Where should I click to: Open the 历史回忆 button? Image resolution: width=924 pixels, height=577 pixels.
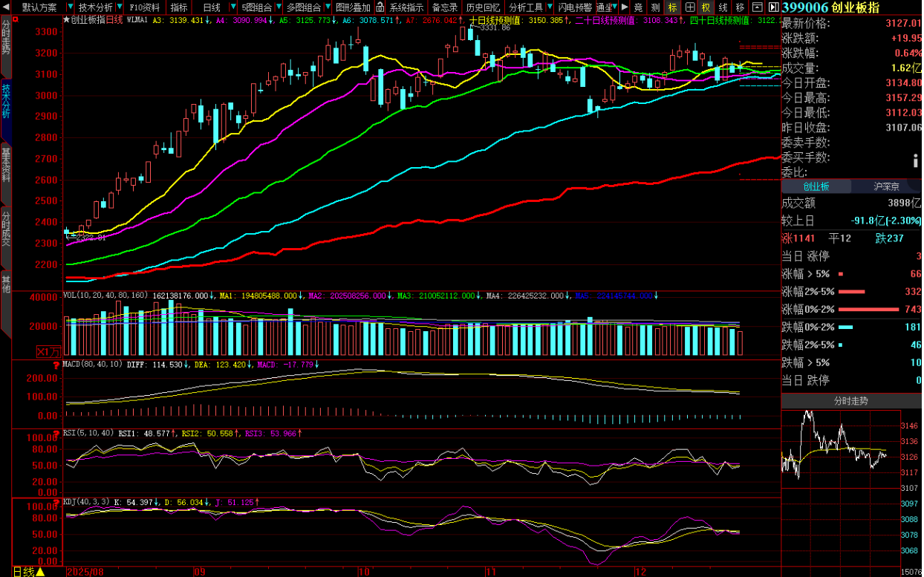tap(483, 7)
